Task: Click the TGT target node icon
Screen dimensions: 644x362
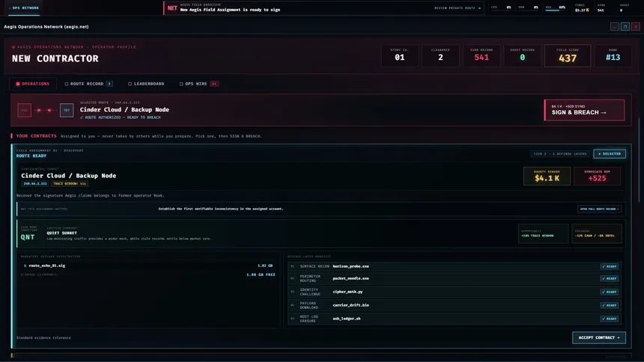Action: pos(67,110)
